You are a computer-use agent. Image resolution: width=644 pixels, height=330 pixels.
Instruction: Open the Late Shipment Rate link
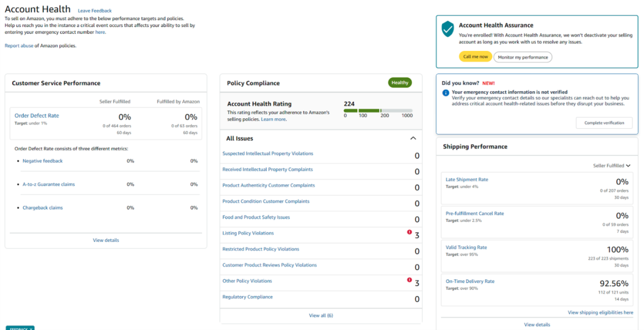point(467,179)
